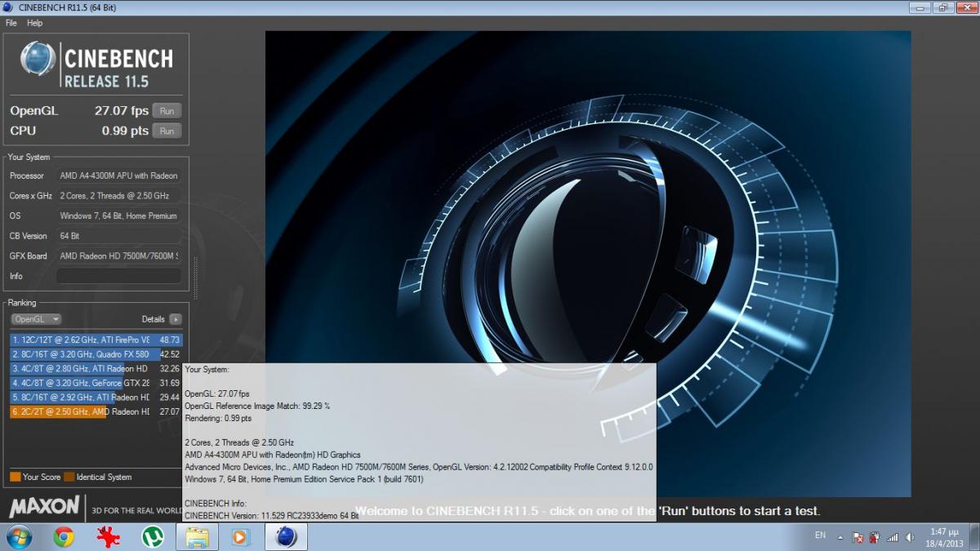Image resolution: width=980 pixels, height=551 pixels.
Task: Click into the Info input field
Action: click(118, 276)
